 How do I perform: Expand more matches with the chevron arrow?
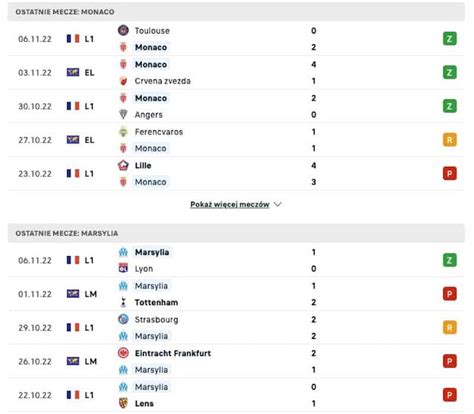pos(278,204)
